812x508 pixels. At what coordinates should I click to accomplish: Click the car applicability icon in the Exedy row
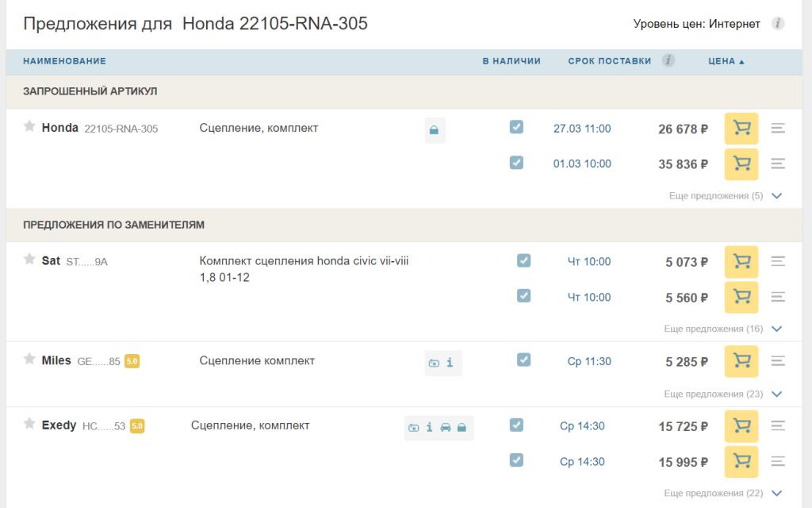(446, 428)
